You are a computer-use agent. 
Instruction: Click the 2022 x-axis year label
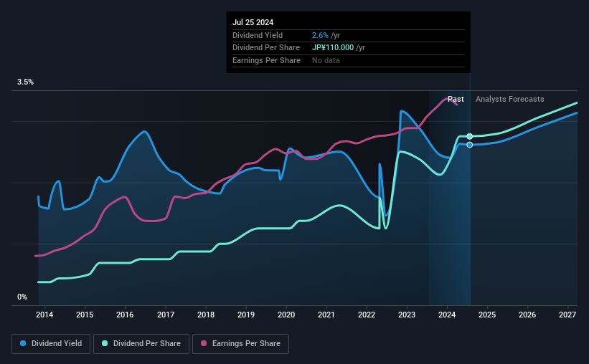[367, 315]
